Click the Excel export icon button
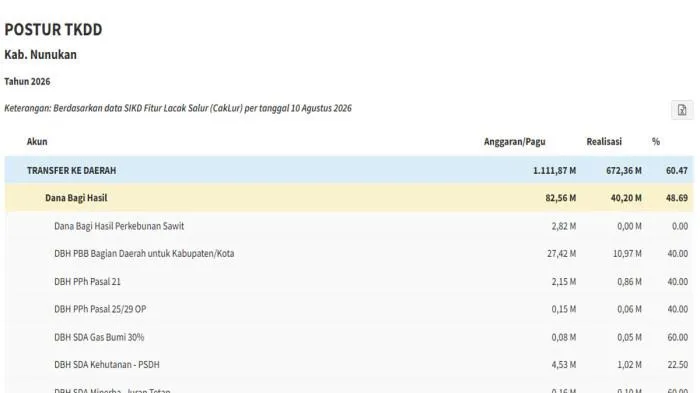This screenshot has height=393, width=700. [x=682, y=110]
